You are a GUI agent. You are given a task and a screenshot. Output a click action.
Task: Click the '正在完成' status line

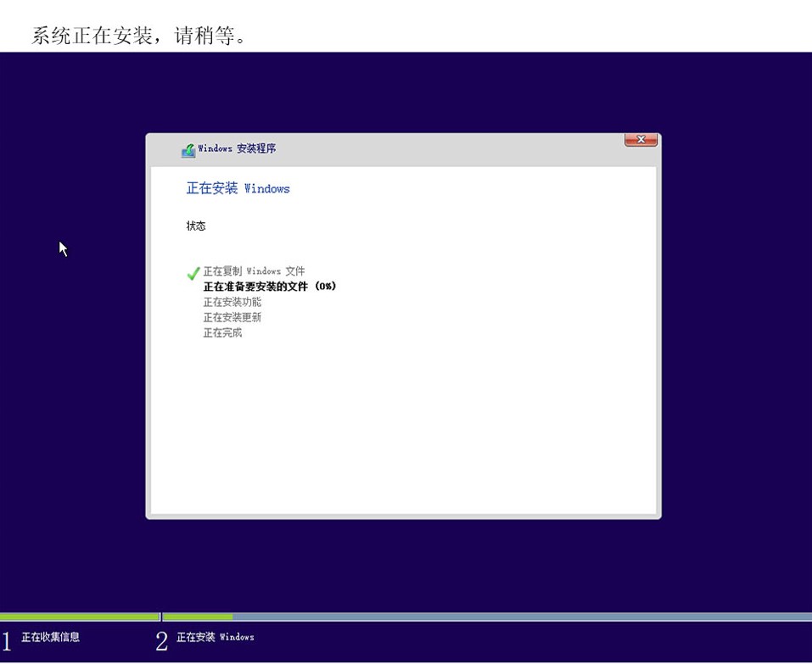click(222, 332)
